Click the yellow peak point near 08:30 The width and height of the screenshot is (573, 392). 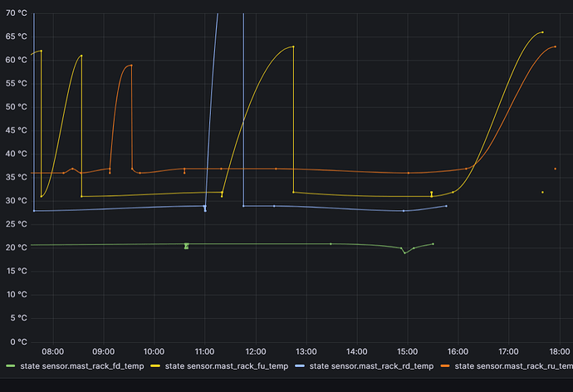pyautogui.click(x=81, y=56)
